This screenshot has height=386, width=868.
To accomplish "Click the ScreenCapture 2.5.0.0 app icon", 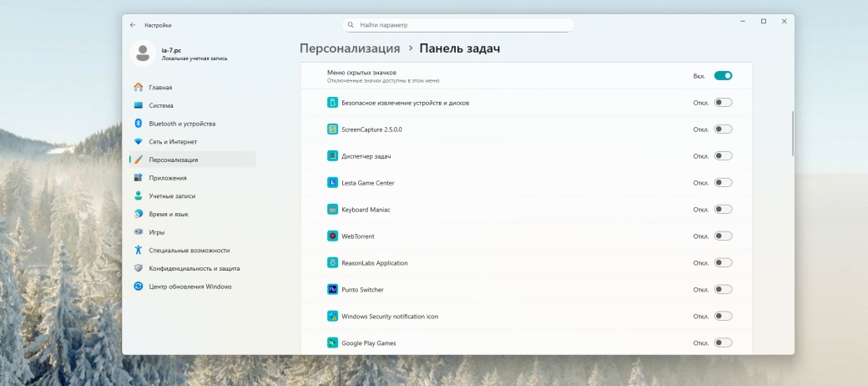I will (332, 129).
